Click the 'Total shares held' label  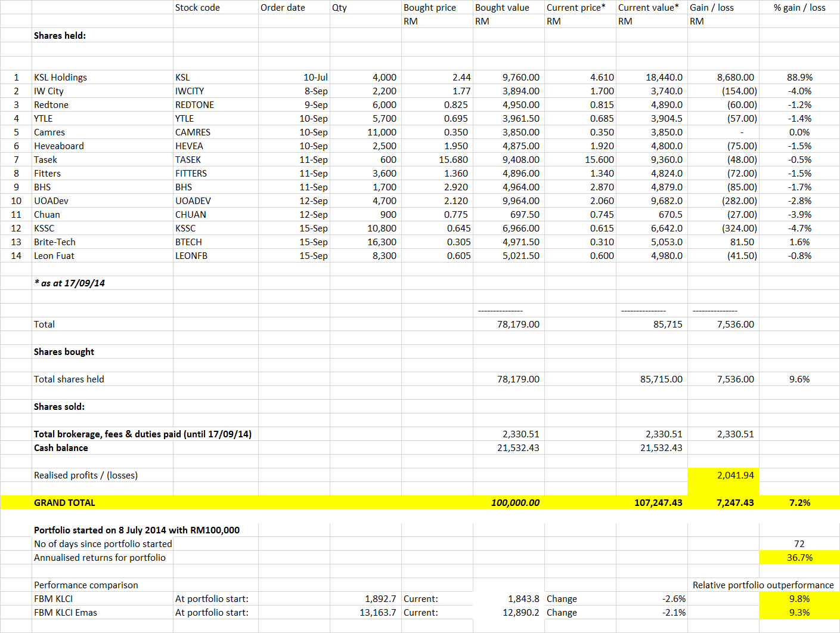(69, 379)
